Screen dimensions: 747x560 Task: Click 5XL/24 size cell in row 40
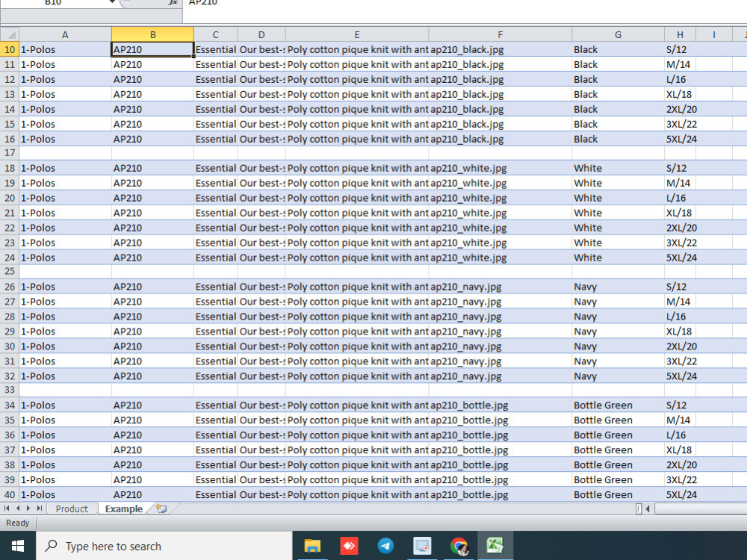pyautogui.click(x=680, y=495)
